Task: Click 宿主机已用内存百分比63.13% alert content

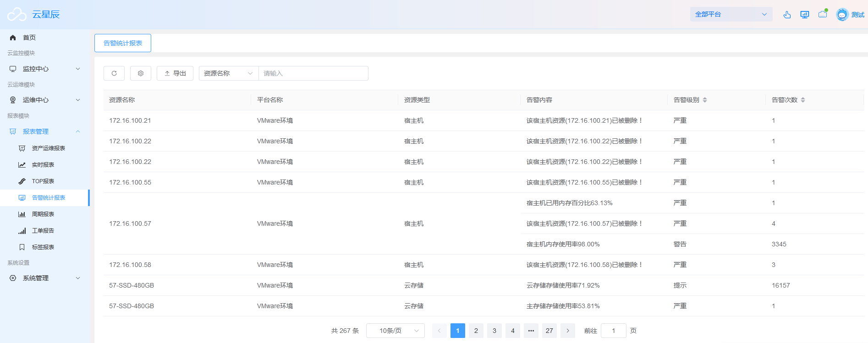Action: point(570,203)
